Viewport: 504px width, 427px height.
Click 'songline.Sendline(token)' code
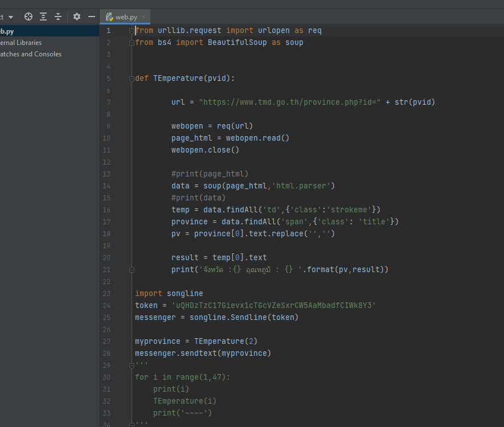tap(244, 318)
